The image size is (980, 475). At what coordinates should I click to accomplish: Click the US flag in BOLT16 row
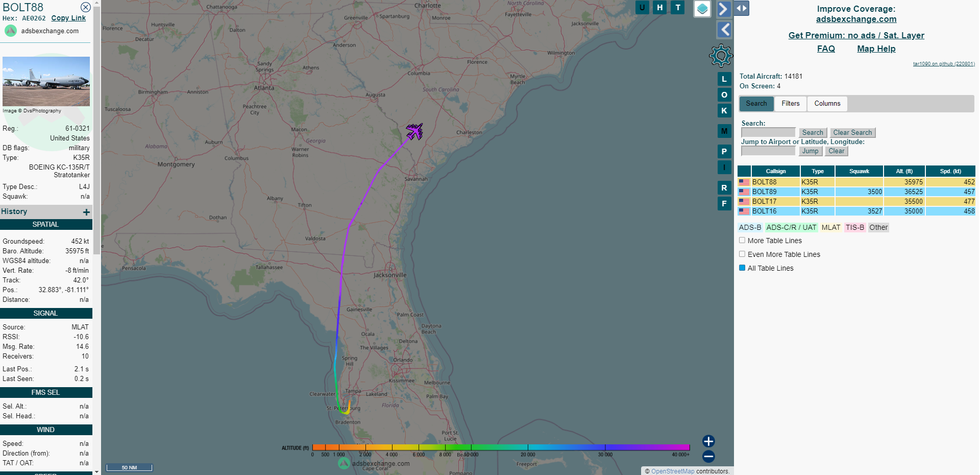tap(744, 211)
